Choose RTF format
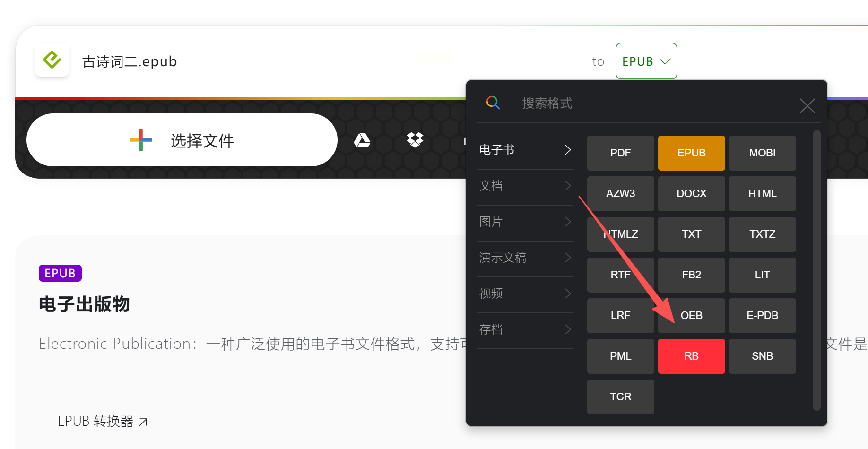The width and height of the screenshot is (868, 449). pos(621,275)
